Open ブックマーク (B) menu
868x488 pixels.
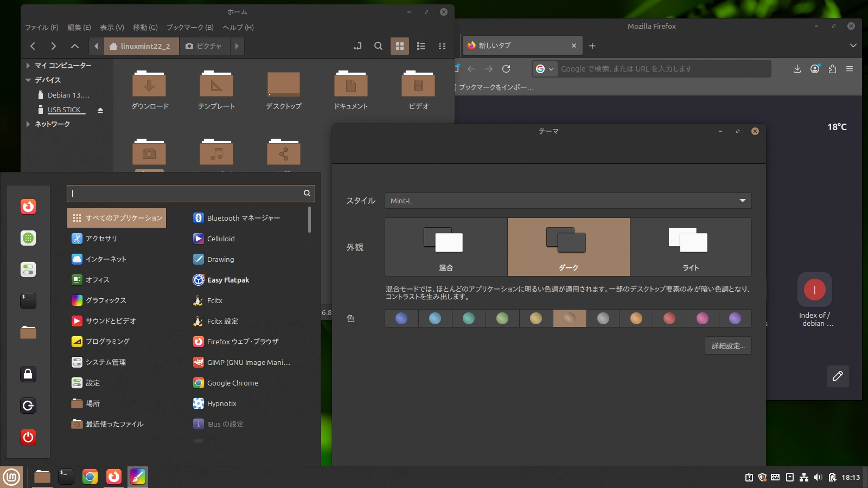pos(190,27)
